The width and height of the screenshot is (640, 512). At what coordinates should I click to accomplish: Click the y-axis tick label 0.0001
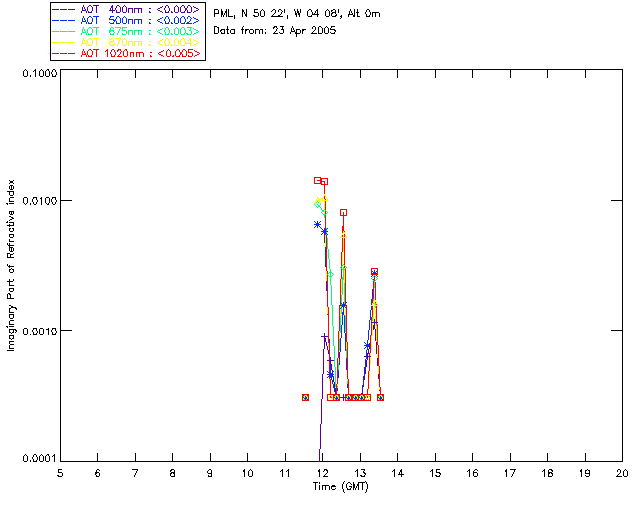pyautogui.click(x=39, y=459)
